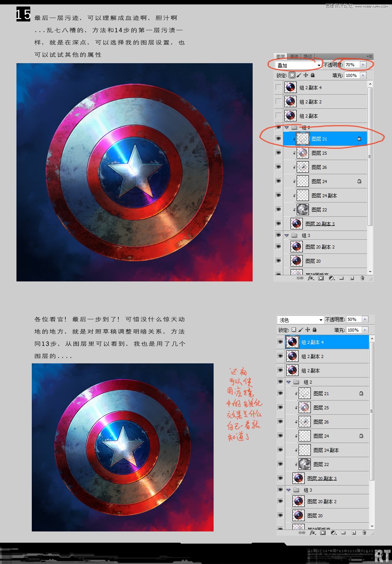The image size is (392, 564).
Task: Click link layers icon in lower Layers panel
Action: [302, 532]
